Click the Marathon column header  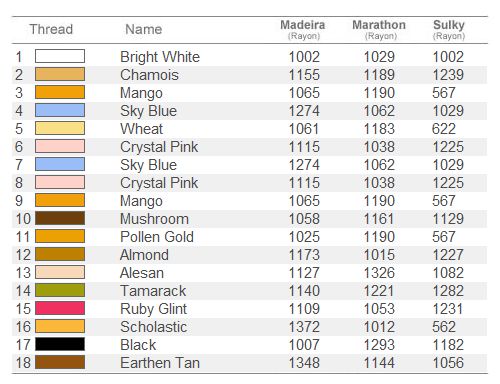(x=379, y=29)
